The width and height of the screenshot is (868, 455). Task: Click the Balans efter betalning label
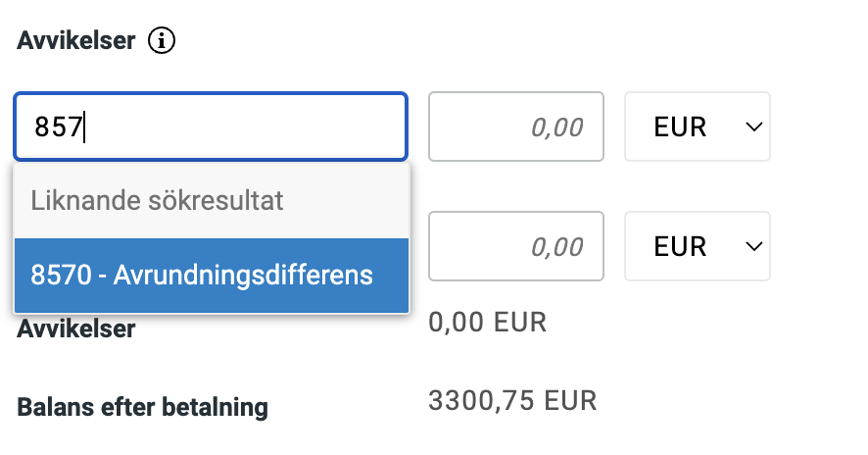click(x=142, y=406)
